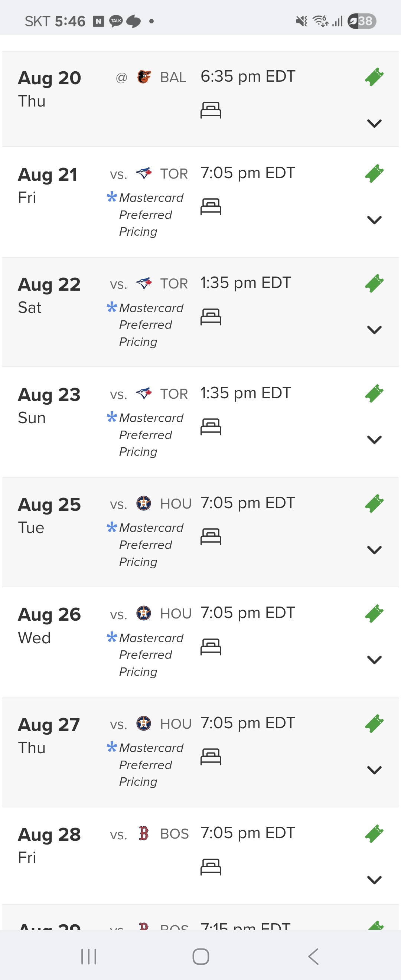Image resolution: width=401 pixels, height=980 pixels.
Task: Open the Aug 21 7:05 pm EDT game
Action: [x=247, y=173]
